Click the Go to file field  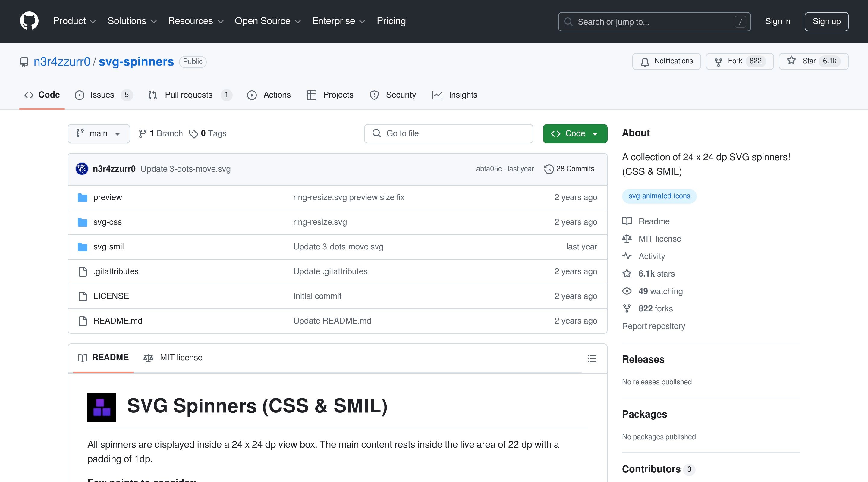(448, 133)
